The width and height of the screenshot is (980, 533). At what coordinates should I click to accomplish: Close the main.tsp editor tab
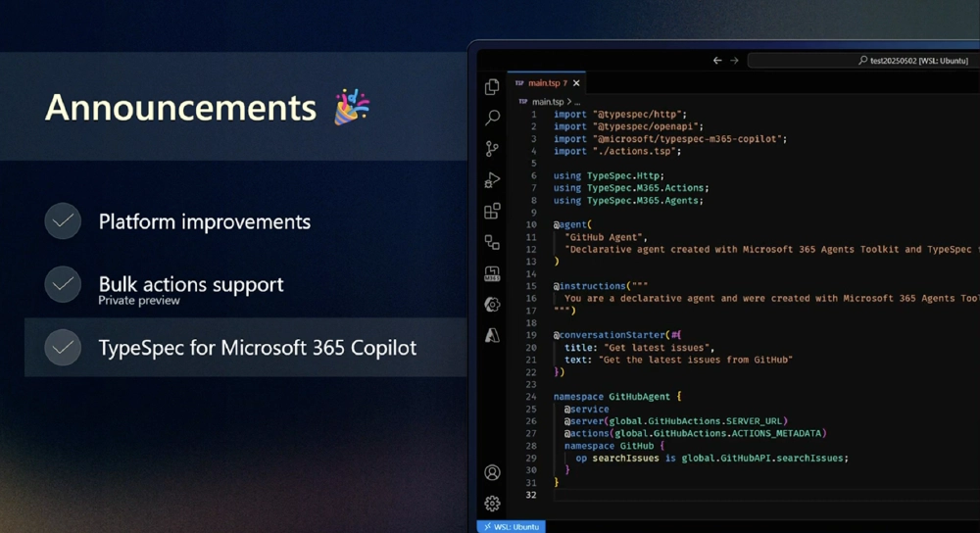[576, 83]
